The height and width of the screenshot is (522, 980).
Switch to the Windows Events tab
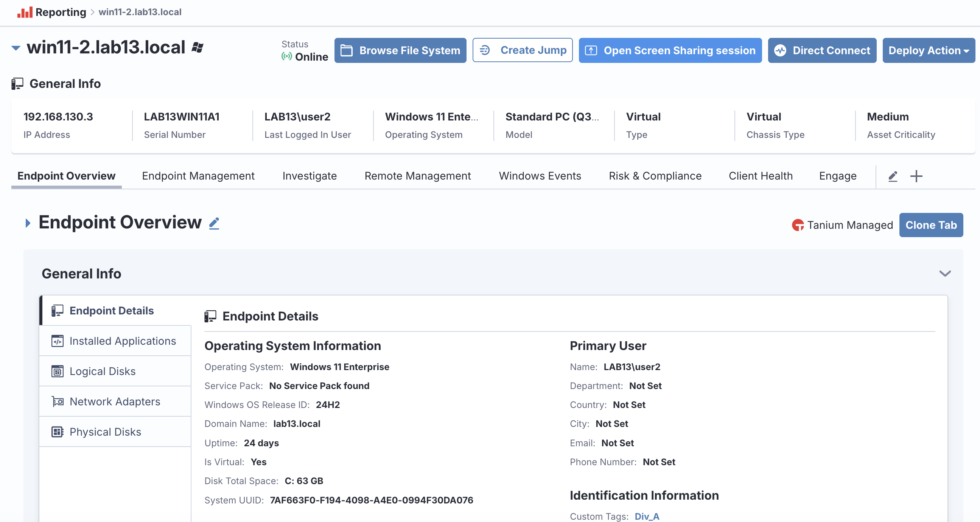coord(540,176)
